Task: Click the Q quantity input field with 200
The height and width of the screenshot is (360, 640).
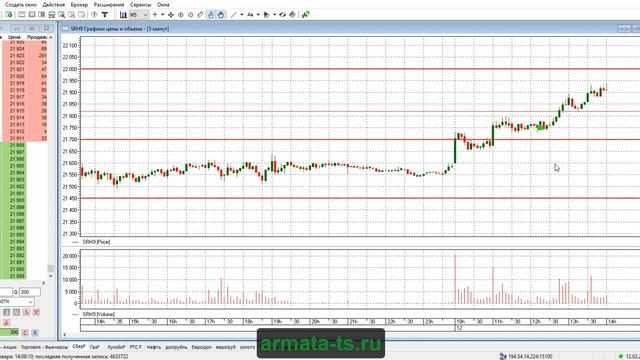Action: pyautogui.click(x=30, y=292)
